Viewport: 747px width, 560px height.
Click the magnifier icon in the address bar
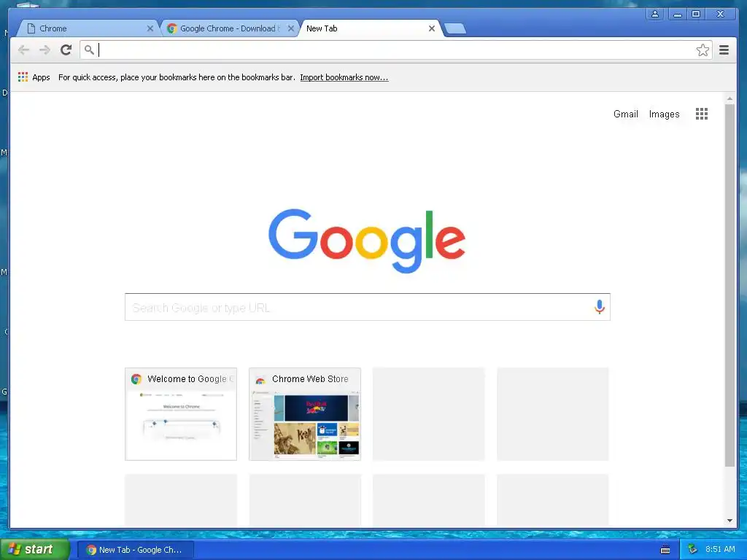[89, 50]
